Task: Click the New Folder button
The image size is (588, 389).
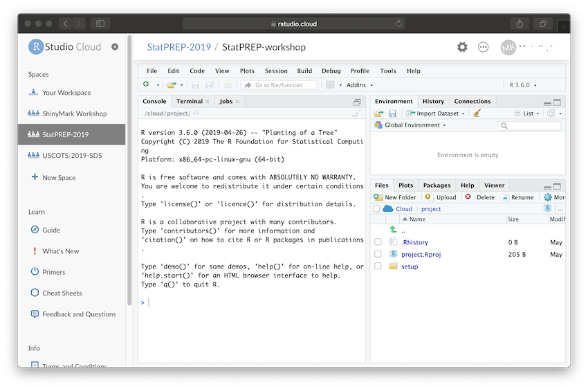Action: tap(395, 197)
